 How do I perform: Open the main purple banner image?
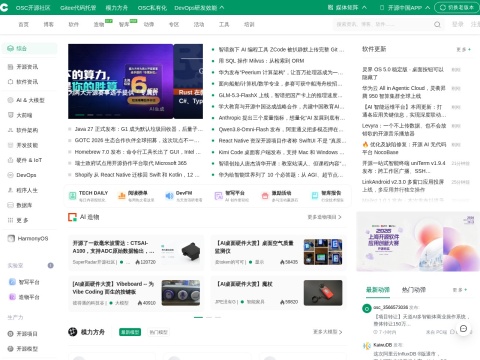tap(121, 81)
